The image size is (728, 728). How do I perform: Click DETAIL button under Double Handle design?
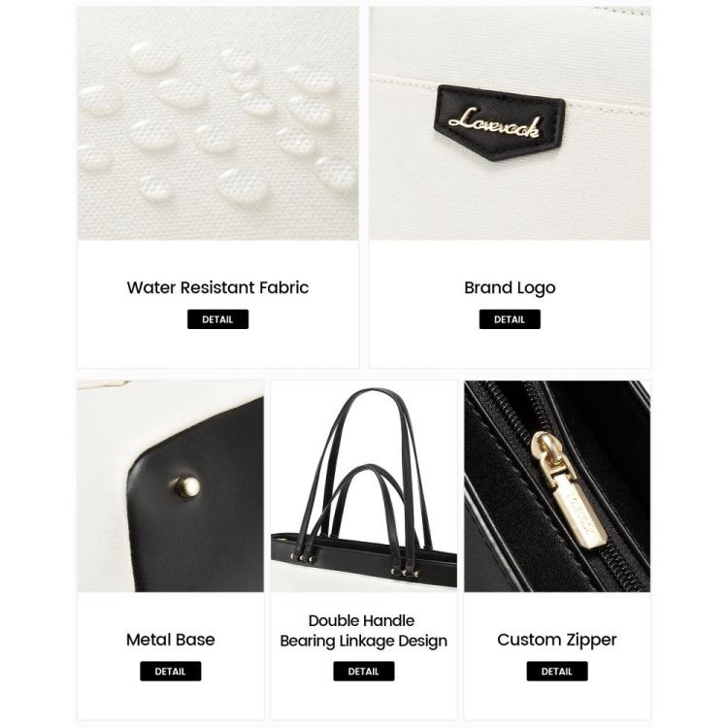click(364, 672)
